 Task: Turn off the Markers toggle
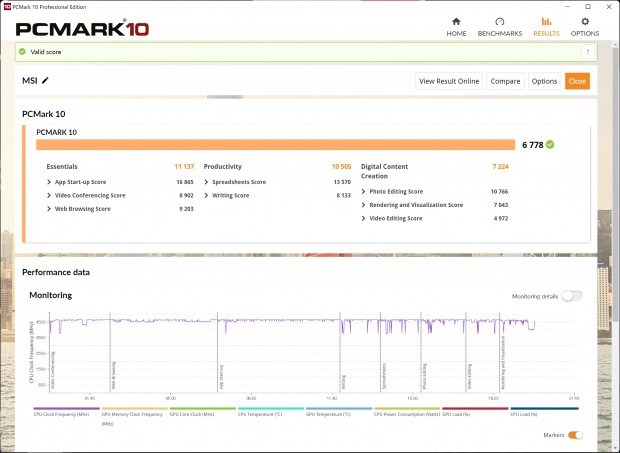[x=575, y=435]
